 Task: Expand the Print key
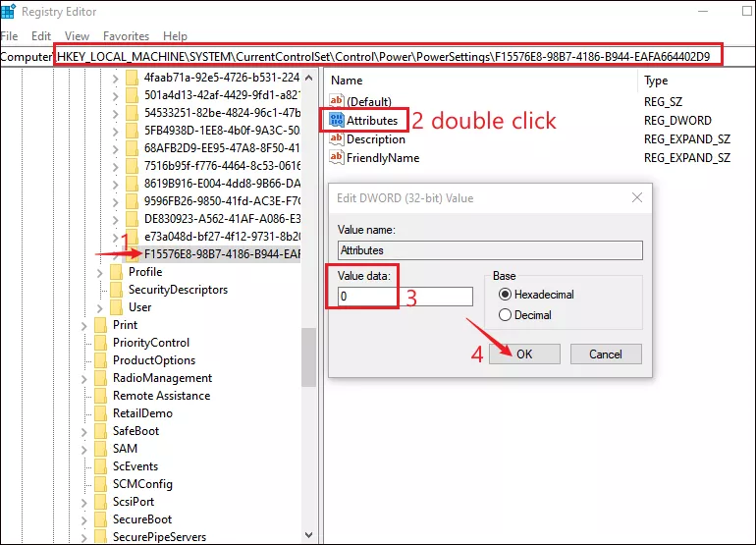point(83,326)
